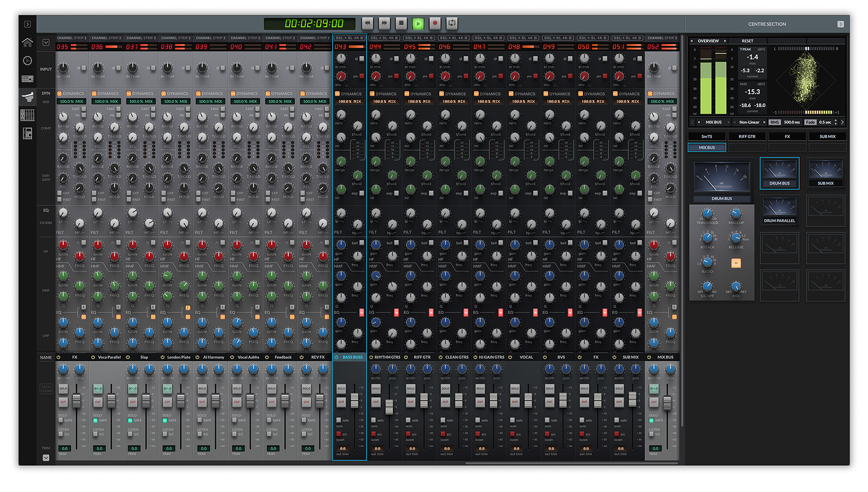Select the RIFF GTR centre section tab

click(x=747, y=137)
